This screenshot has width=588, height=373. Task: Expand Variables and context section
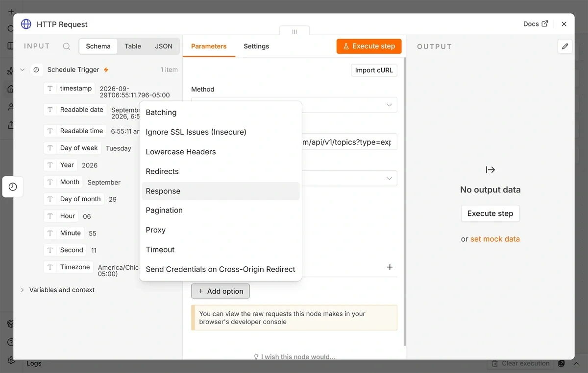23,290
